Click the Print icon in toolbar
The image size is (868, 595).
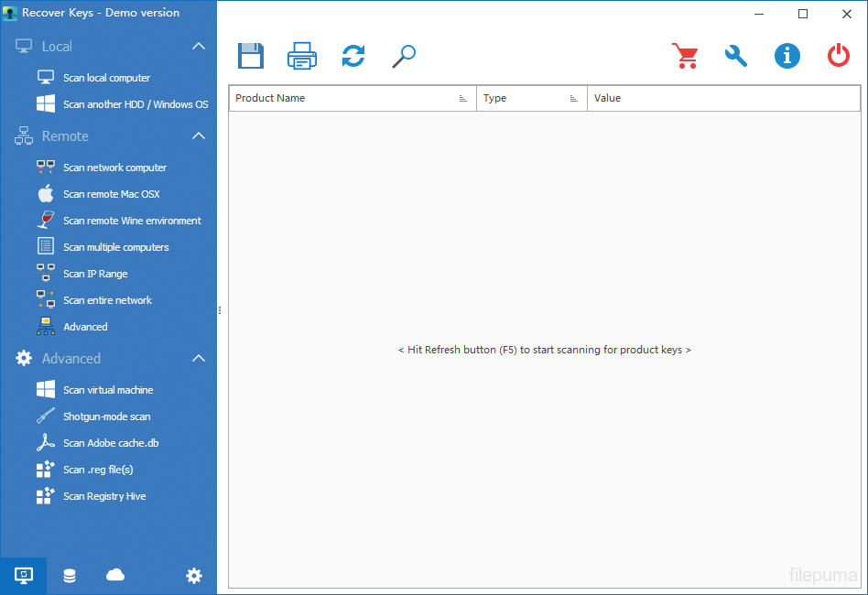302,56
